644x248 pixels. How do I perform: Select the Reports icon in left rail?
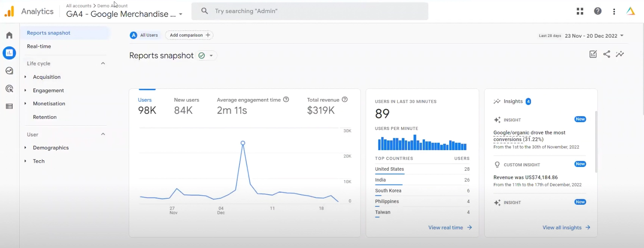pyautogui.click(x=9, y=53)
